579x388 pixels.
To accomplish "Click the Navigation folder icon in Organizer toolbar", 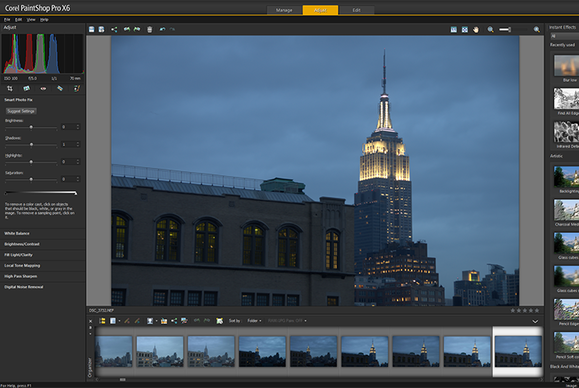I will 102,321.
